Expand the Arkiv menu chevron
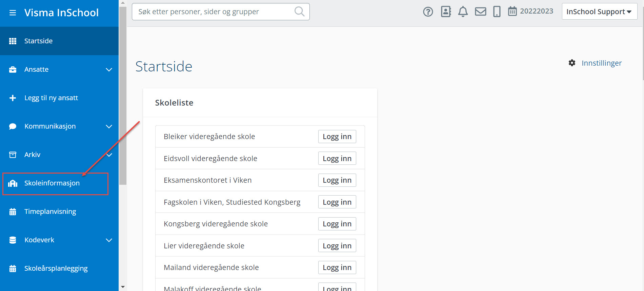Image resolution: width=644 pixels, height=291 pixels. [109, 155]
